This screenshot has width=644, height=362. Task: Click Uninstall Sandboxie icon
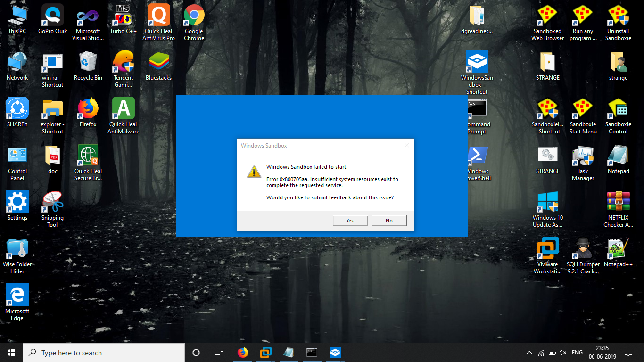point(619,24)
